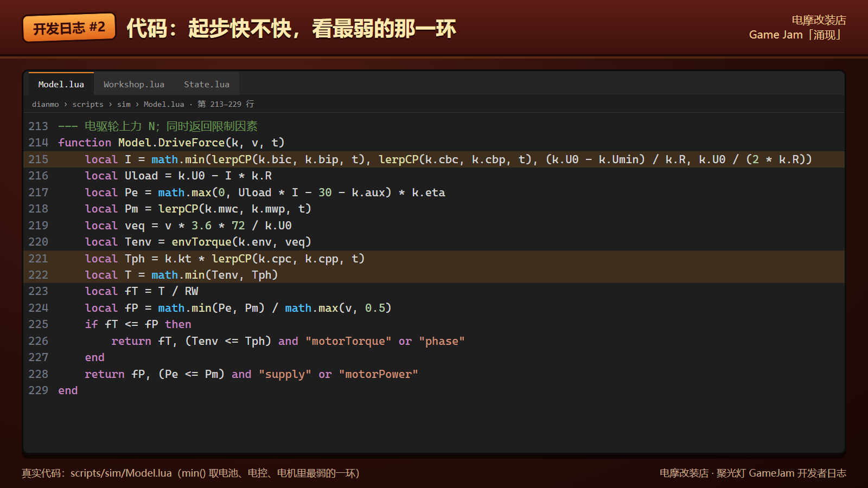The height and width of the screenshot is (488, 868).
Task: Click the 电摩改装店 header text
Action: coord(819,20)
